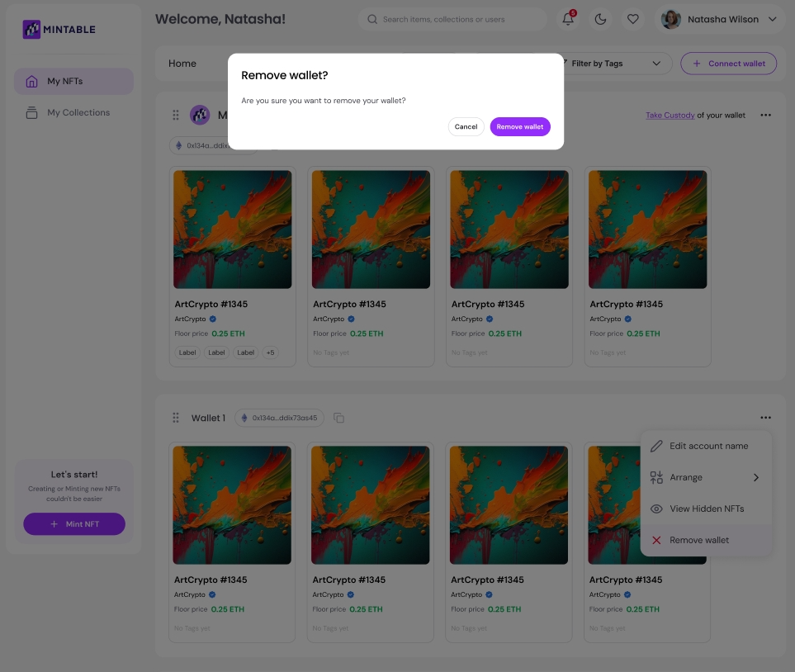This screenshot has width=795, height=672.
Task: Choose Edit account name
Action: (707, 446)
